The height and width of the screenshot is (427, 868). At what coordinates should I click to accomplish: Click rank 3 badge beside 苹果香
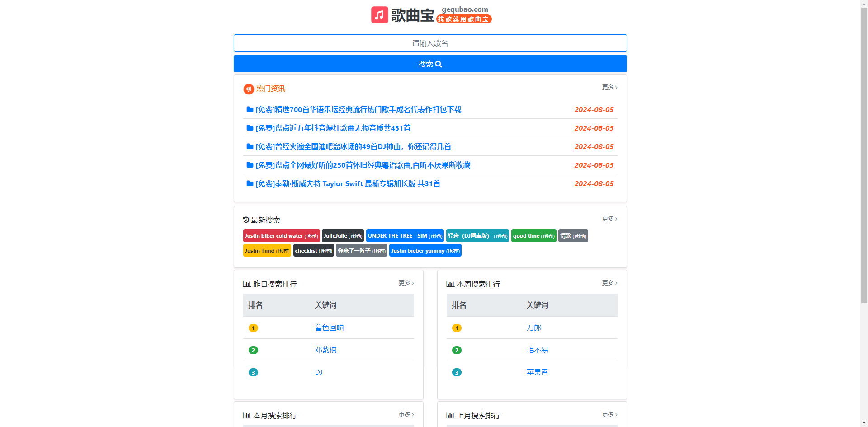tap(457, 372)
